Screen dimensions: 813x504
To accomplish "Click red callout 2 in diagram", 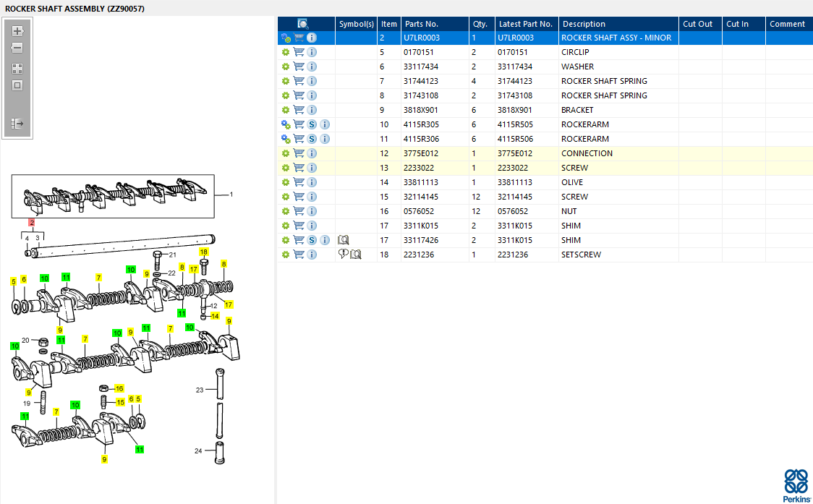I will point(32,223).
